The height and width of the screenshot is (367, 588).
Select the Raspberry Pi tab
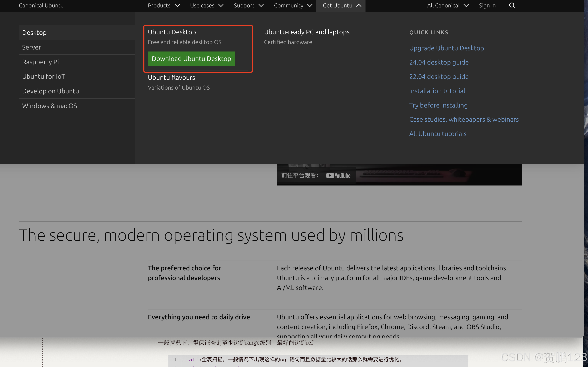click(x=40, y=62)
